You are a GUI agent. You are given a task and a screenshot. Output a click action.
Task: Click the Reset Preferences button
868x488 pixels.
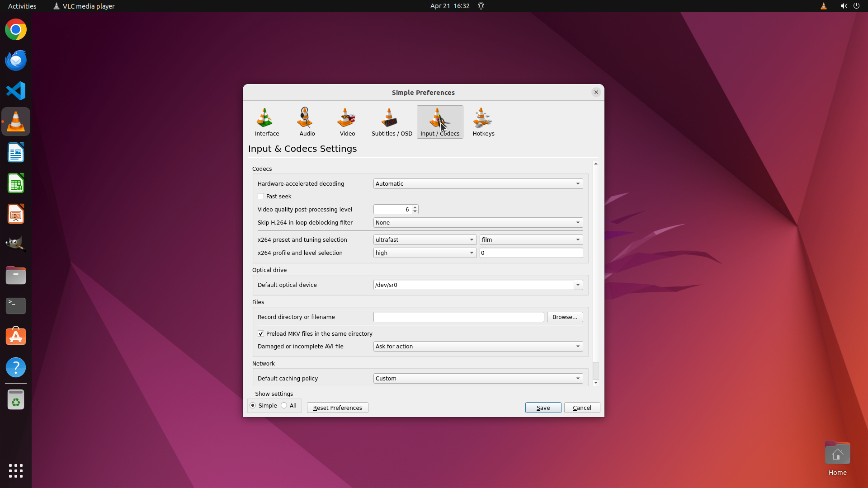tap(337, 408)
